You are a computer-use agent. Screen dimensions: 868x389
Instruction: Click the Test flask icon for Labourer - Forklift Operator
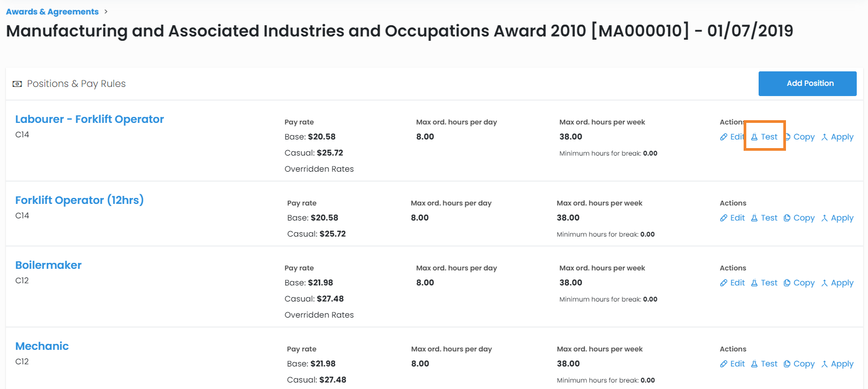[754, 137]
